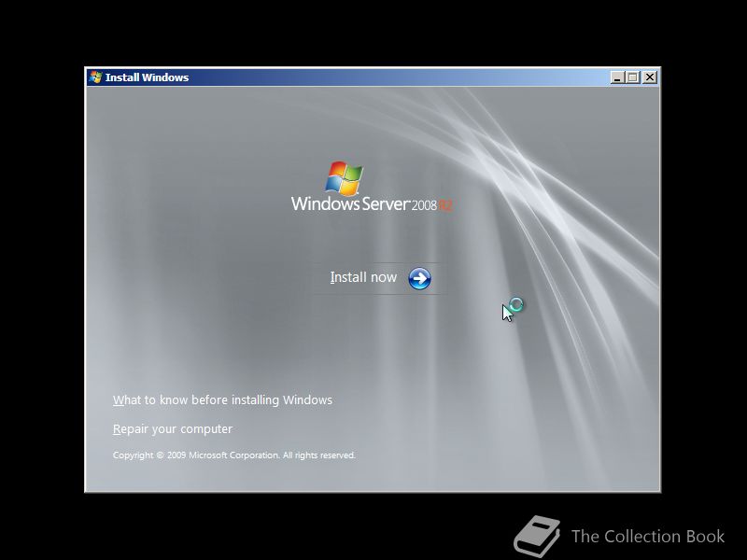The image size is (747, 560).
Task: Click the blue Install now arrow icon
Action: tap(419, 278)
